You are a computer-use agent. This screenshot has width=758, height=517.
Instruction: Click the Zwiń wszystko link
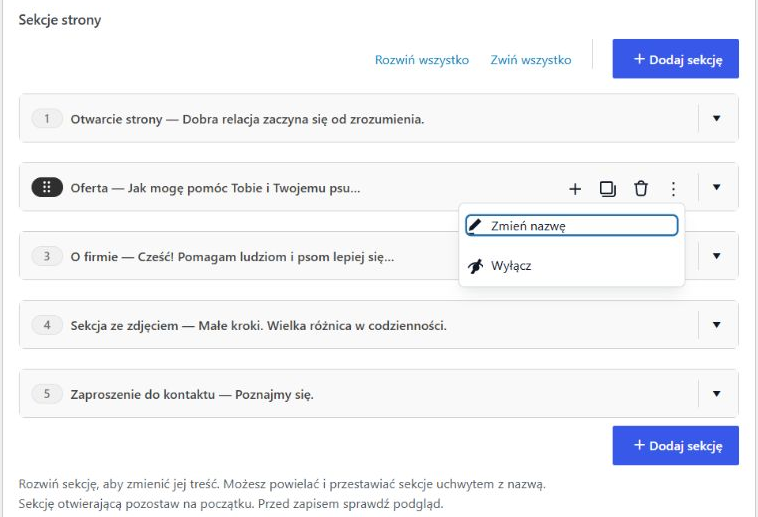coord(531,60)
